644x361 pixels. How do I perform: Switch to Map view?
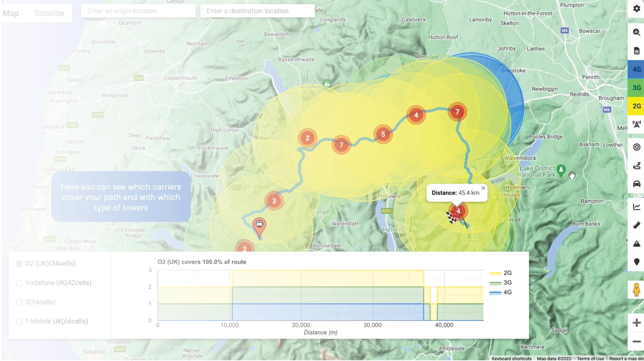point(11,13)
